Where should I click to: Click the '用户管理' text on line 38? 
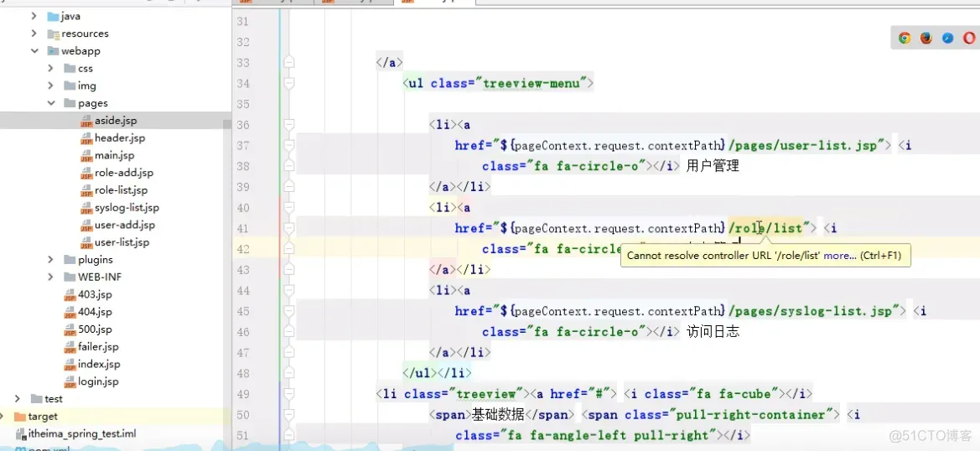[x=713, y=166]
